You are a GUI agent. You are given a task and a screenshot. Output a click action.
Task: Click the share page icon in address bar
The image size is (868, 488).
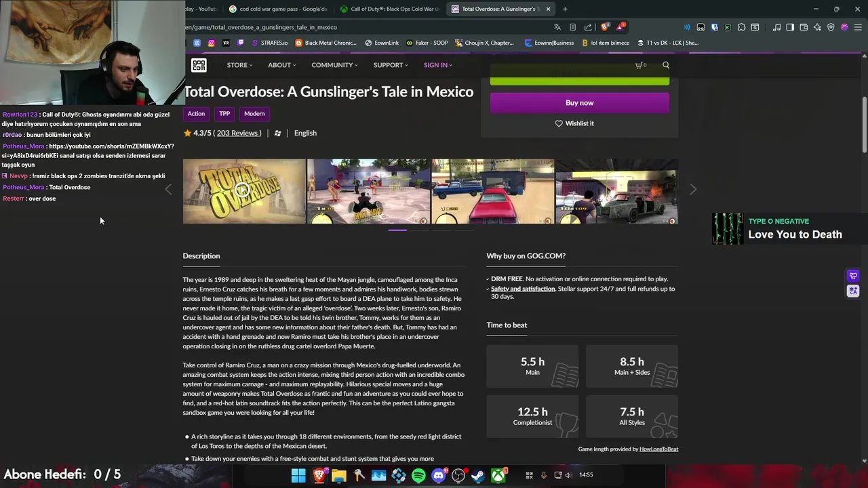click(x=588, y=27)
